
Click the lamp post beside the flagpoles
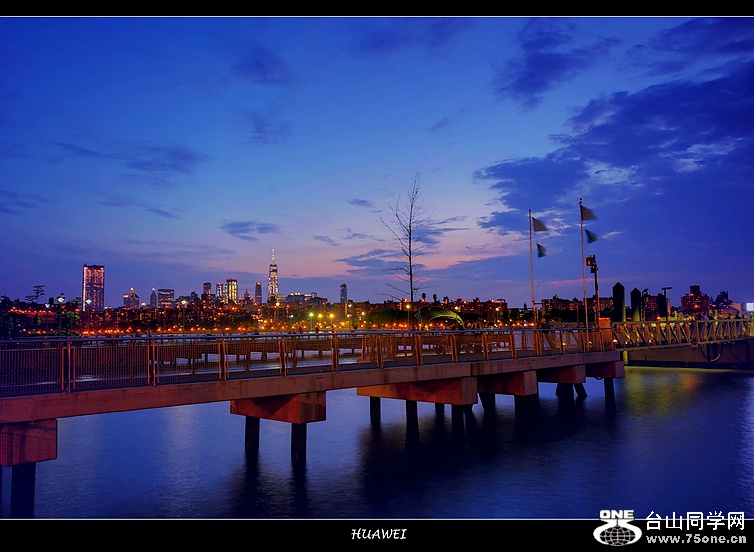coord(594,283)
